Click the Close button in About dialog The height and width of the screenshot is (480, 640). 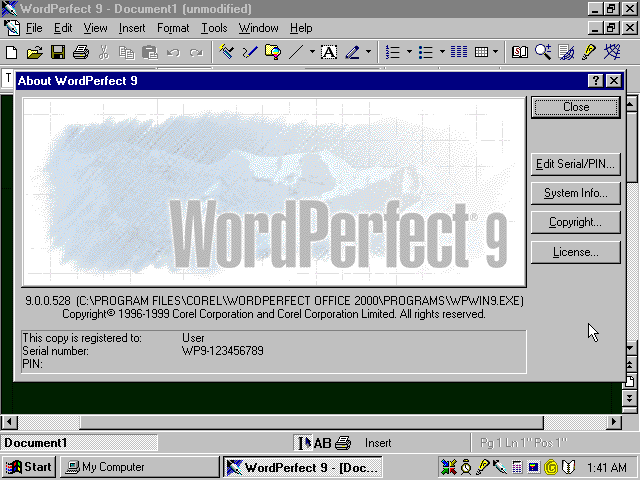click(x=576, y=107)
